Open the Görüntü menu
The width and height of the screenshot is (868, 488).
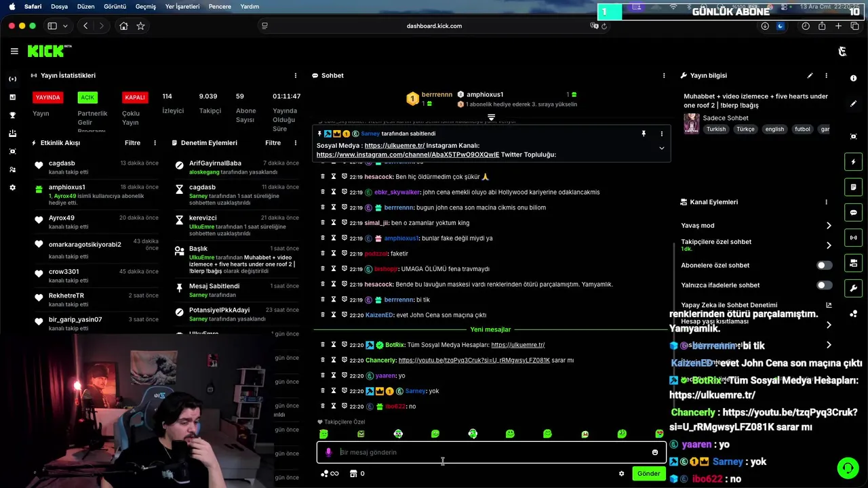click(x=115, y=6)
